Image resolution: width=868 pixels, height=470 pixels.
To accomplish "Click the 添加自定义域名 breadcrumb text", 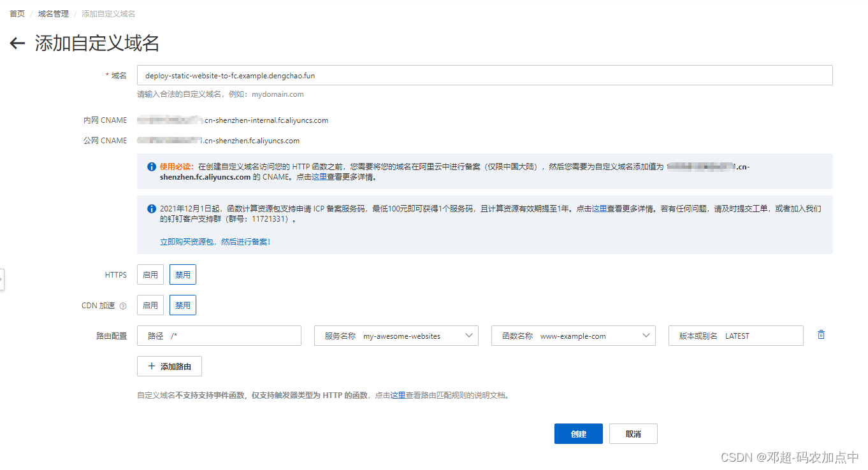I will [x=108, y=13].
